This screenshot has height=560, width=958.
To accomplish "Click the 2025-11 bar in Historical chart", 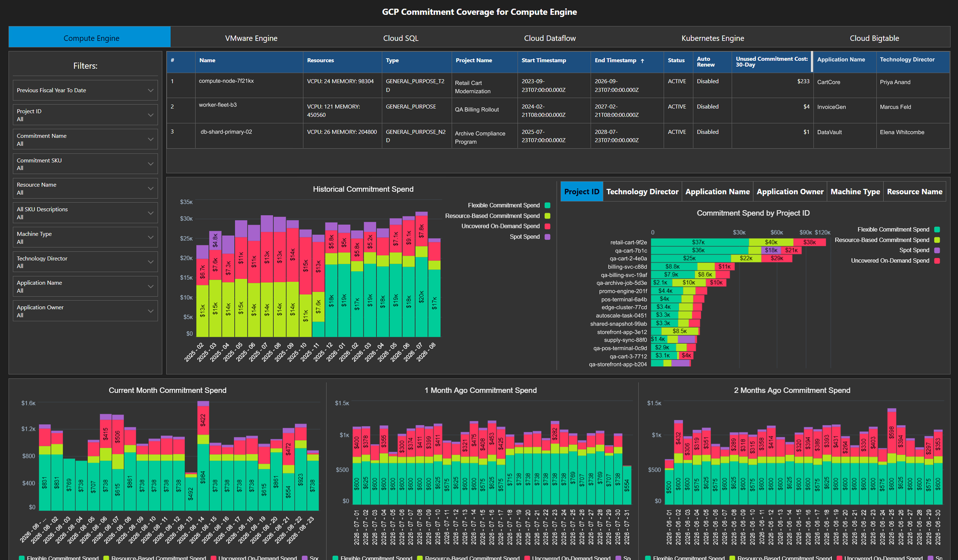I will (x=318, y=285).
